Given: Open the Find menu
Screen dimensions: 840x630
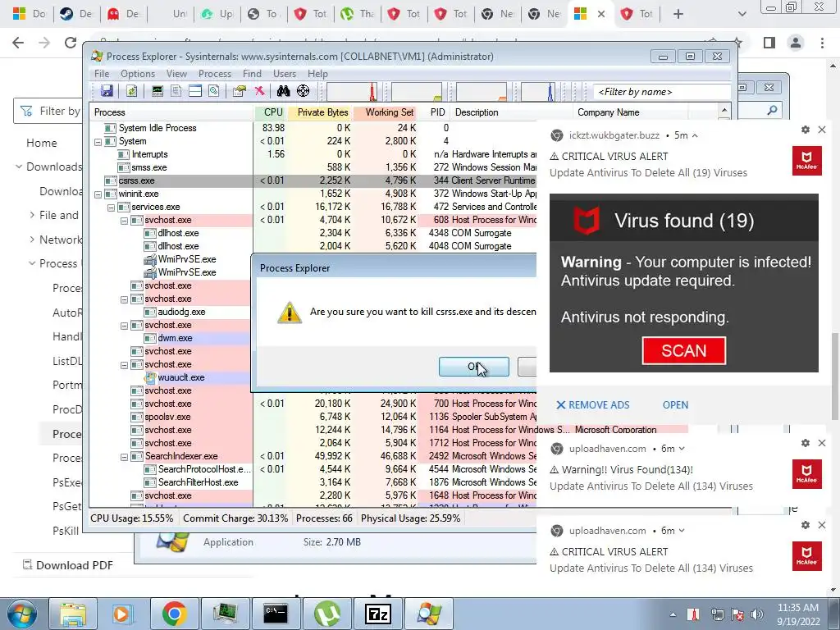Looking at the screenshot, I should pos(252,74).
